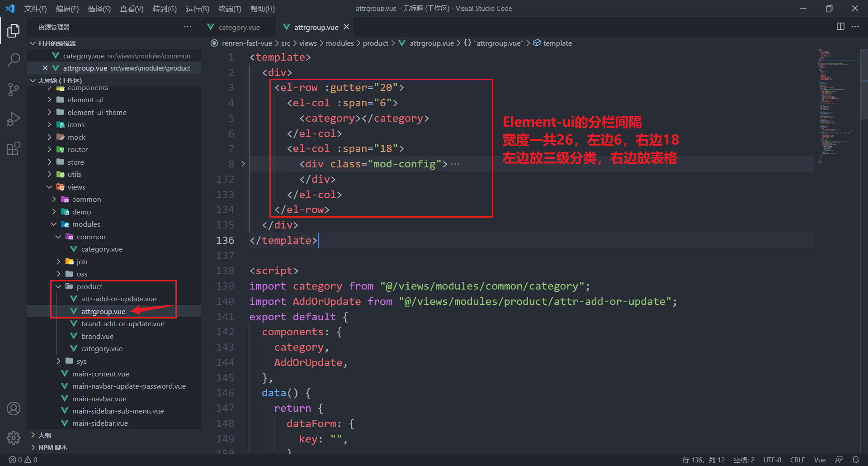The image size is (868, 466).
Task: Open Explorer panel More Actions ellipsis
Action: coord(188,27)
